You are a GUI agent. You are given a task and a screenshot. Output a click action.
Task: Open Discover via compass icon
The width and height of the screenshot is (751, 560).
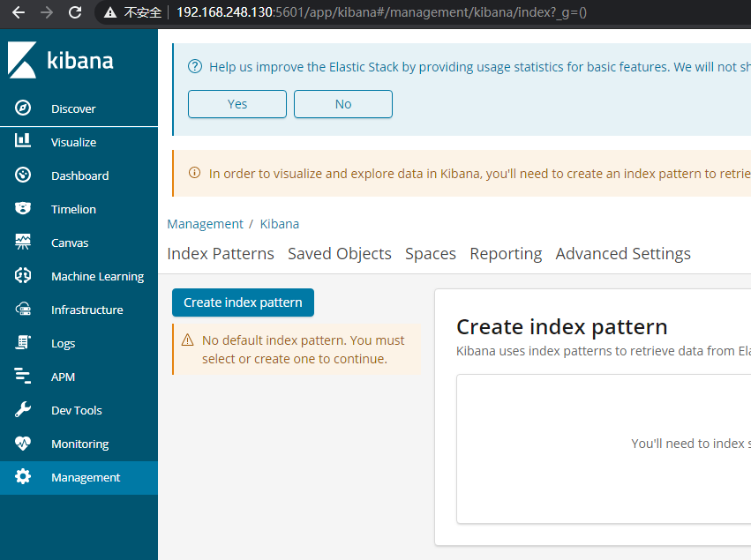point(23,108)
